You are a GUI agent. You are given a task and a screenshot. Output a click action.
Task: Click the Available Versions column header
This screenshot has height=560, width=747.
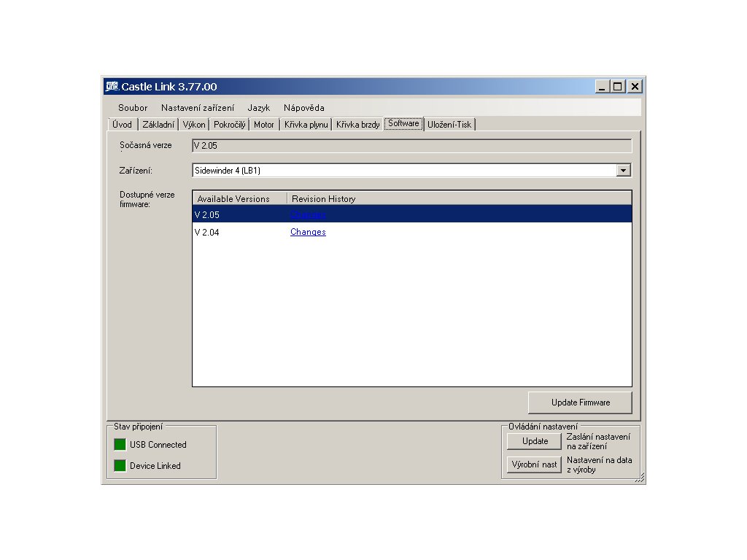[x=240, y=198]
